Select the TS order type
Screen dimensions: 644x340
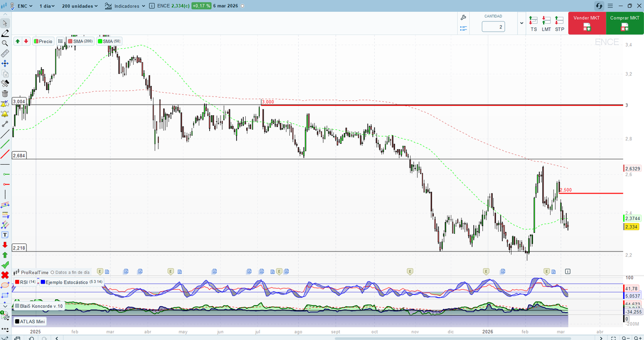[x=533, y=24]
